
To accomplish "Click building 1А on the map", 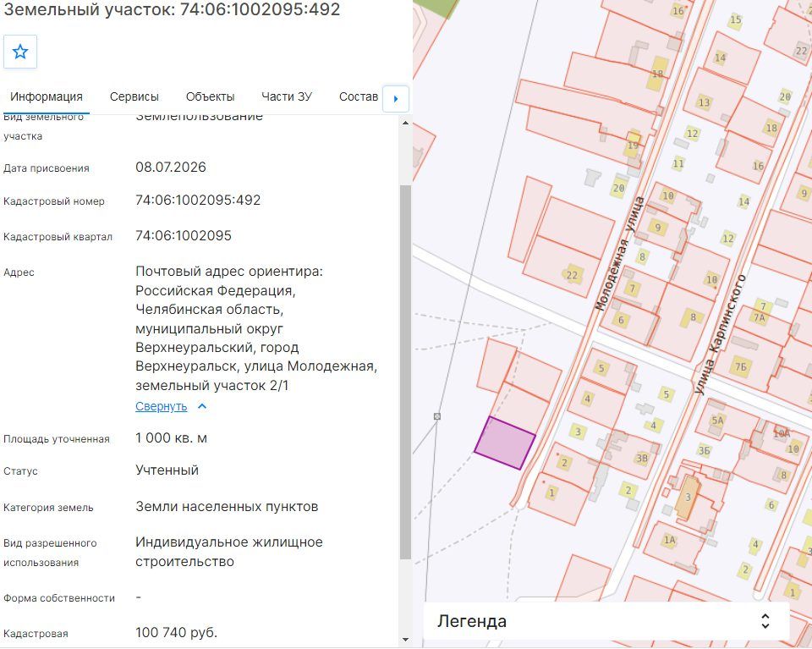I will click(670, 540).
